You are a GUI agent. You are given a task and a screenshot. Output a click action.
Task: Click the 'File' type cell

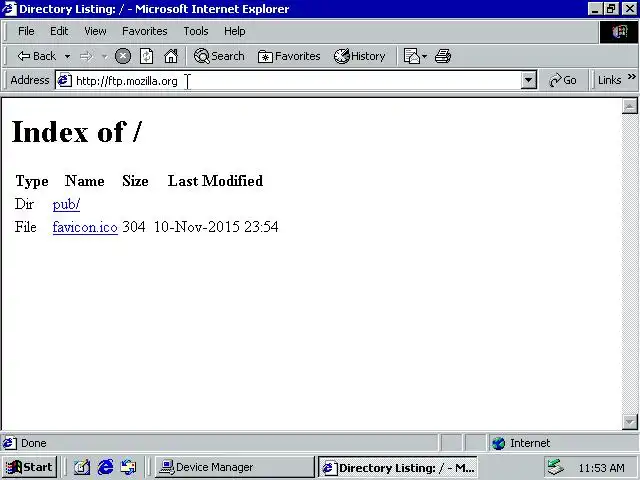pos(26,227)
